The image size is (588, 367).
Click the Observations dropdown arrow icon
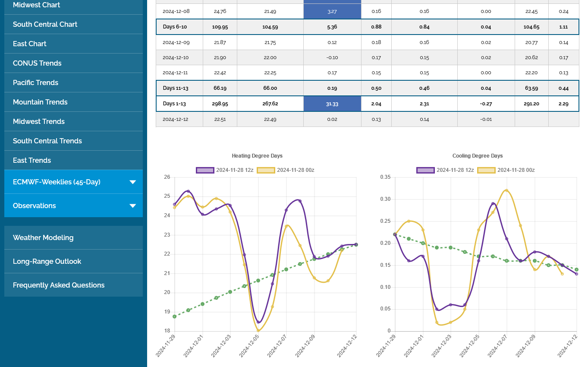coord(133,206)
